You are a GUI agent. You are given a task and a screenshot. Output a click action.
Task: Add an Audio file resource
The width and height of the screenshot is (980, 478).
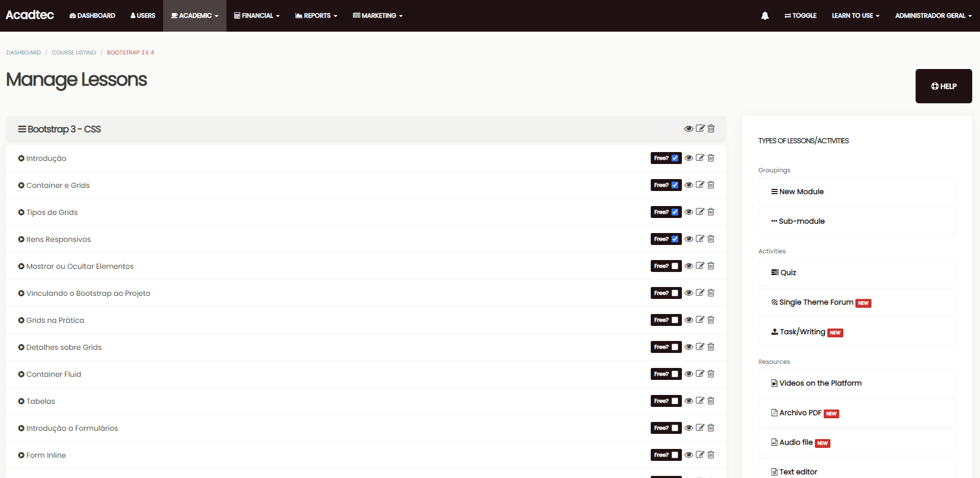tap(857, 442)
